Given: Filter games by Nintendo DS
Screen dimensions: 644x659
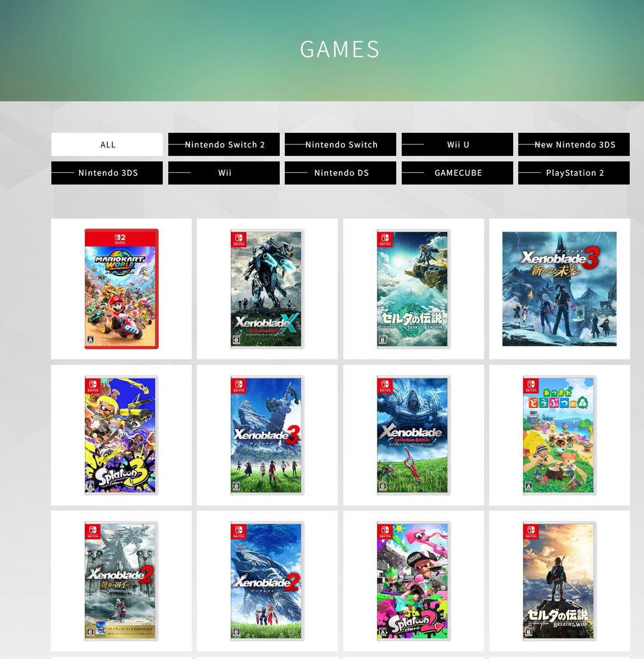Looking at the screenshot, I should (x=341, y=172).
